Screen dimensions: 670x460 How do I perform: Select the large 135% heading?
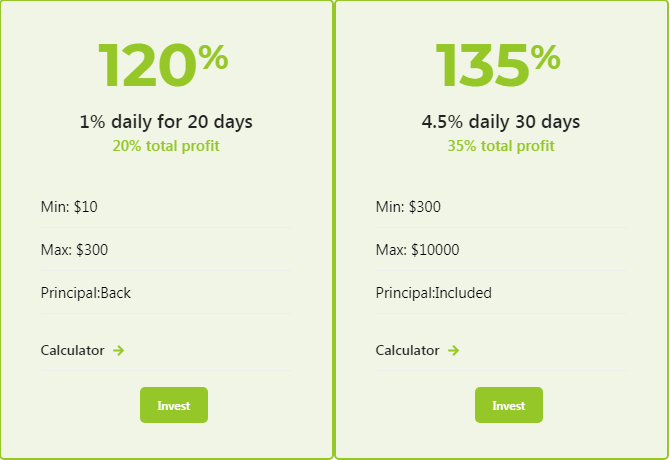click(x=498, y=65)
